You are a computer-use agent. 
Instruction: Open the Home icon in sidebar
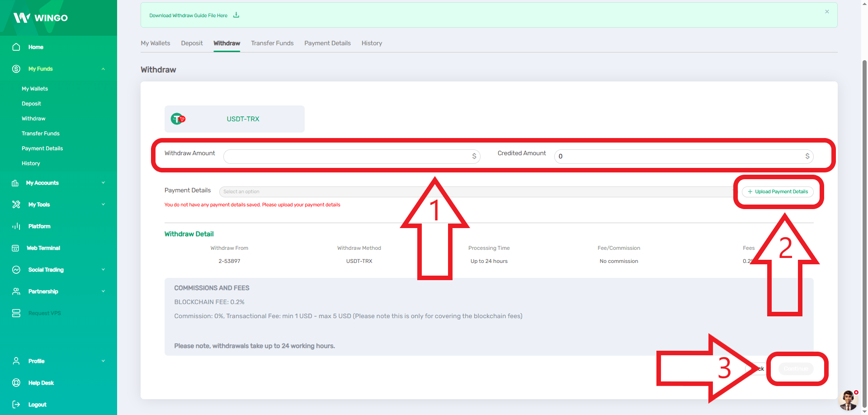point(16,47)
